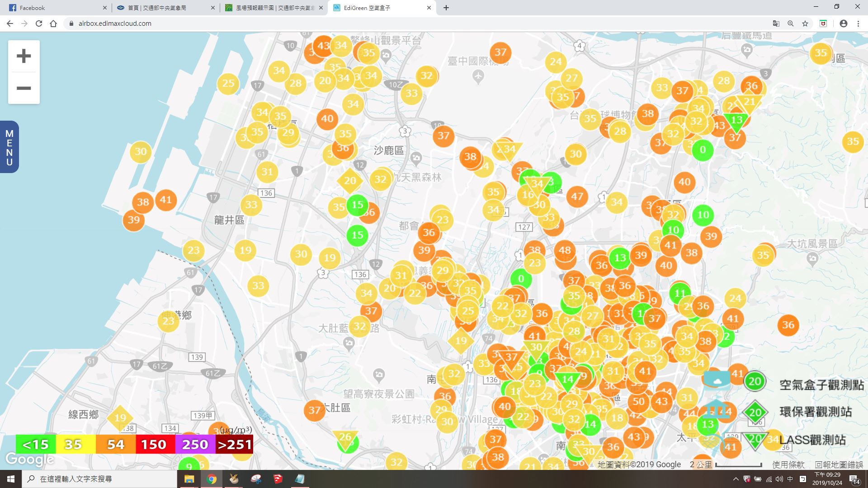Bookmark this page with the star
The image size is (868, 488).
pos(805,23)
